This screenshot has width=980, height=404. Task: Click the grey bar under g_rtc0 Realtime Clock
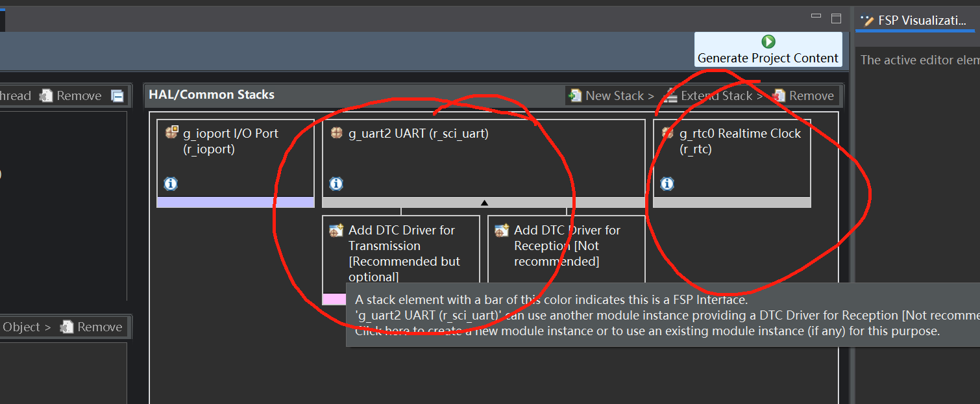point(732,202)
